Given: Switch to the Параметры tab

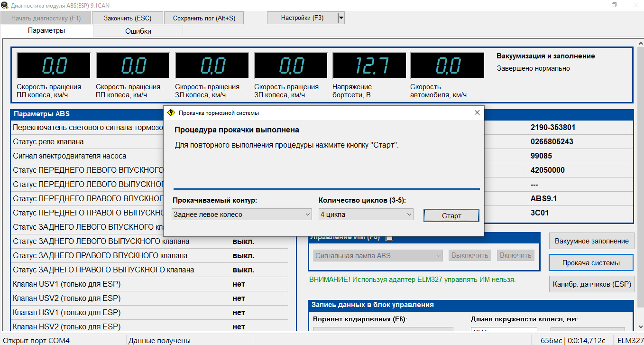Looking at the screenshot, I should pos(46,30).
